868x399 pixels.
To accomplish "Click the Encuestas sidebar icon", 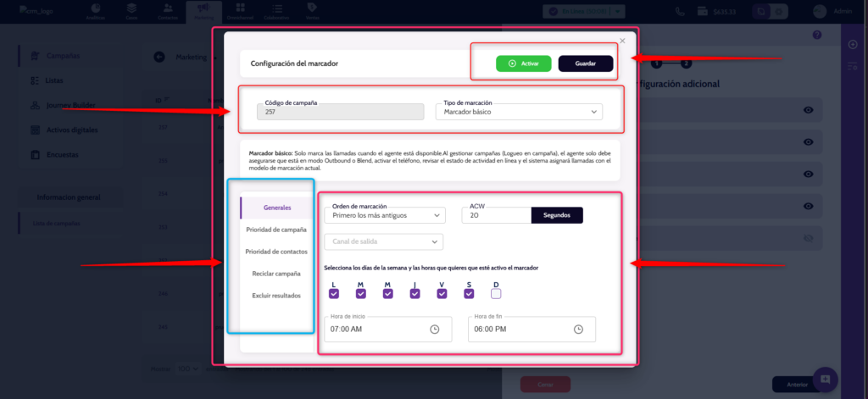I will click(36, 155).
